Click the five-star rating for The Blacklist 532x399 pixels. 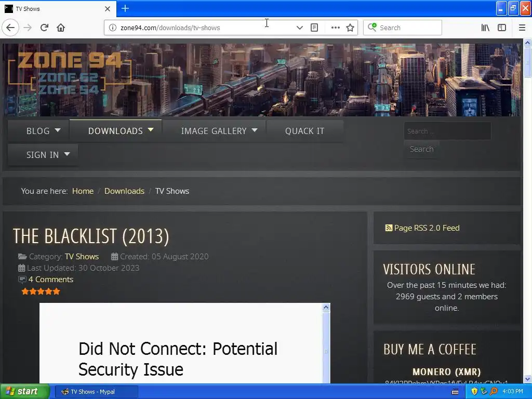pos(41,291)
